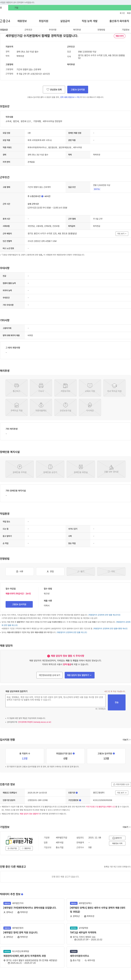Click the 장애인용 주차장 icon
This screenshot has width=131, height=980.
tap(20, 469)
